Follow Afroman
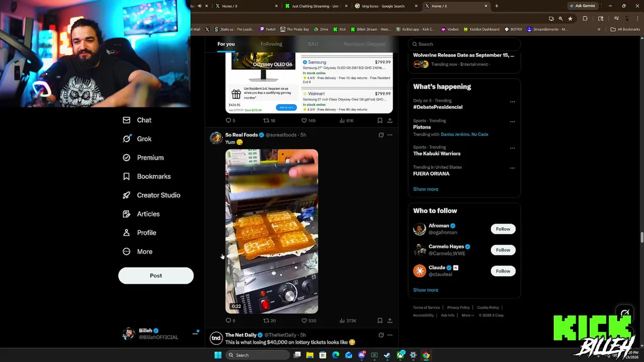Viewport: 644px width, 362px height. (503, 229)
